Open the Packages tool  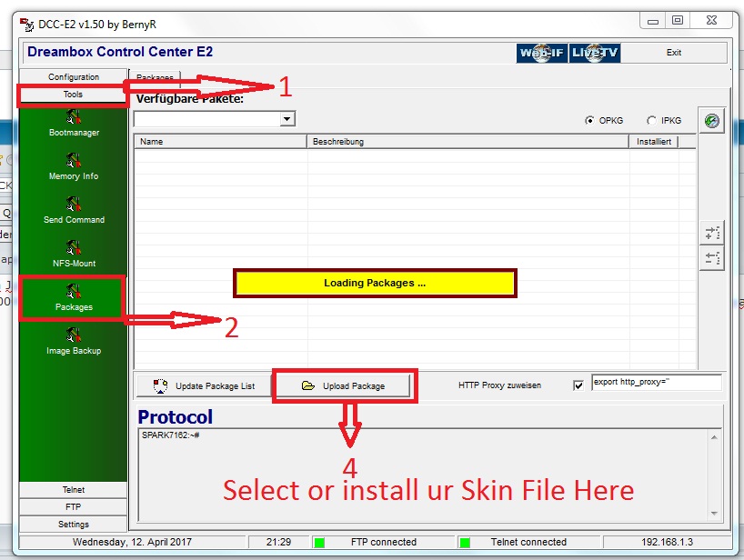(74, 298)
